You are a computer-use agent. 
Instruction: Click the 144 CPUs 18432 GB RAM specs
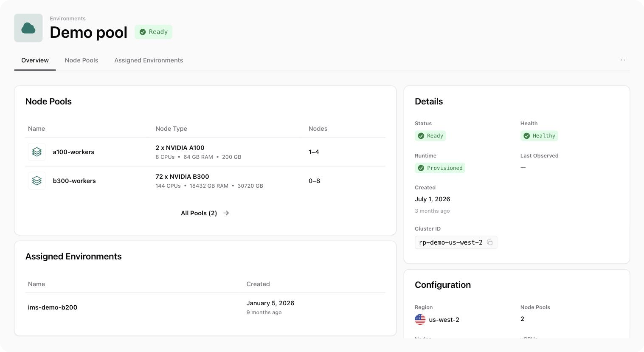click(x=209, y=186)
